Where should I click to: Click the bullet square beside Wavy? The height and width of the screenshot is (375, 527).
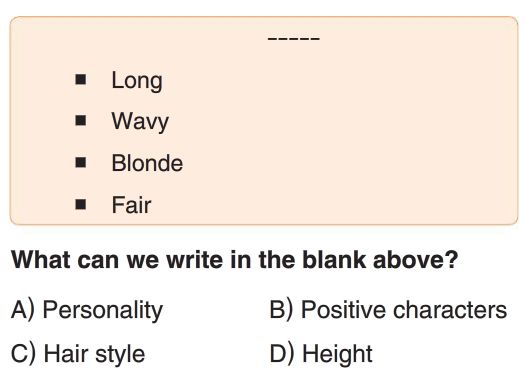(x=81, y=120)
